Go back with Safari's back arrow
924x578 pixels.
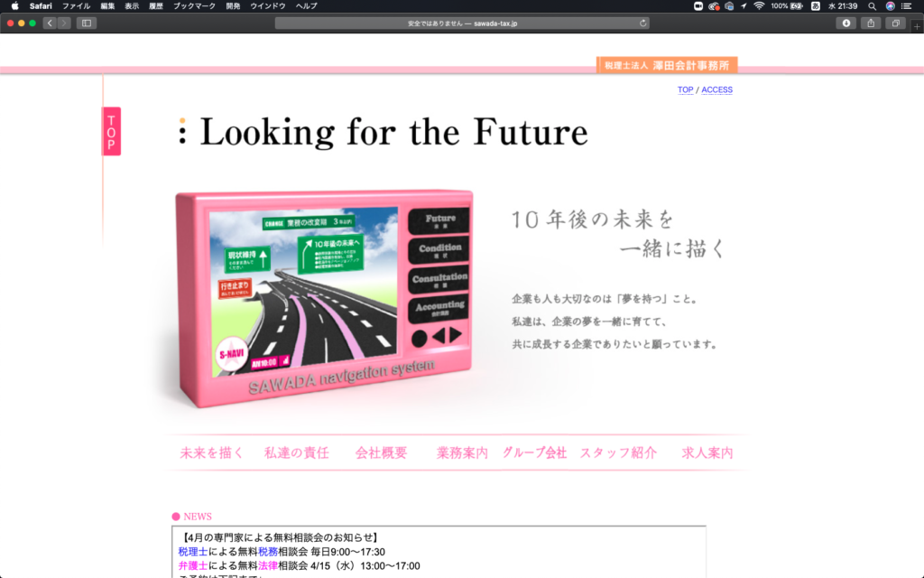pos(50,23)
